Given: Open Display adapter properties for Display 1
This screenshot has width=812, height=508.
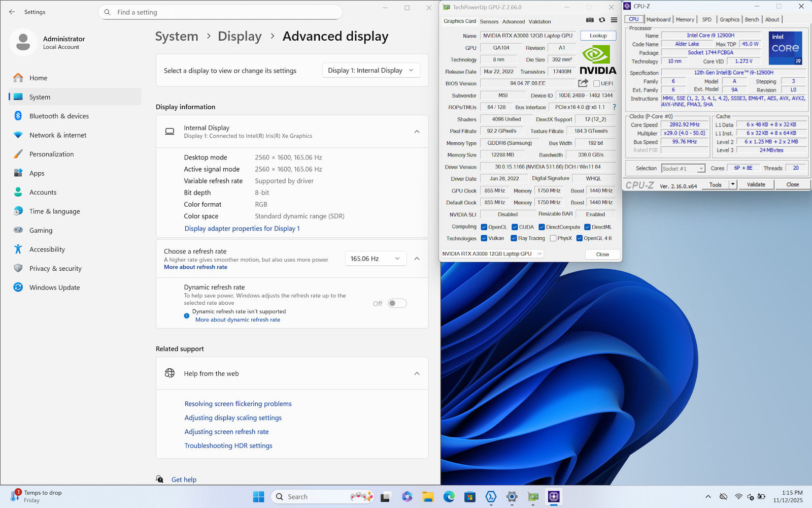Looking at the screenshot, I should click(242, 229).
